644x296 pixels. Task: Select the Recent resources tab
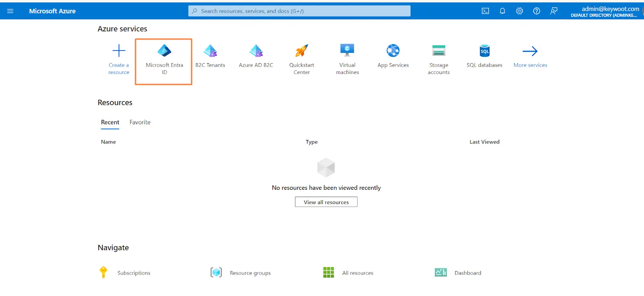coord(110,122)
